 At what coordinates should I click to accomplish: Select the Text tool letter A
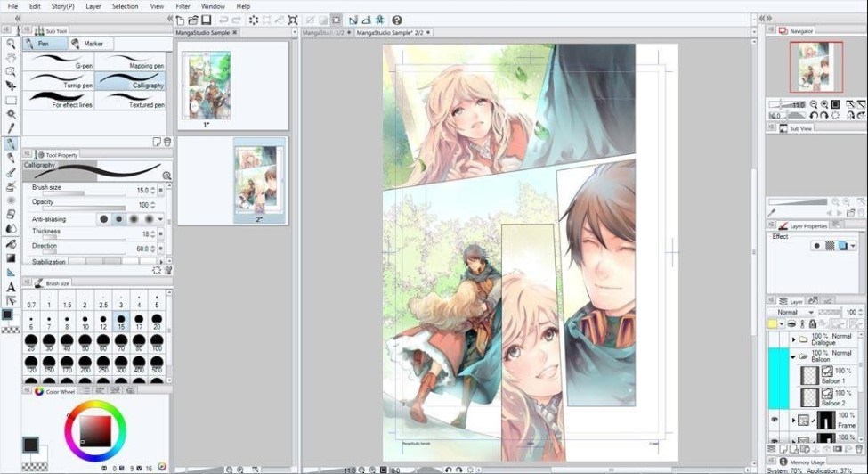[11, 287]
